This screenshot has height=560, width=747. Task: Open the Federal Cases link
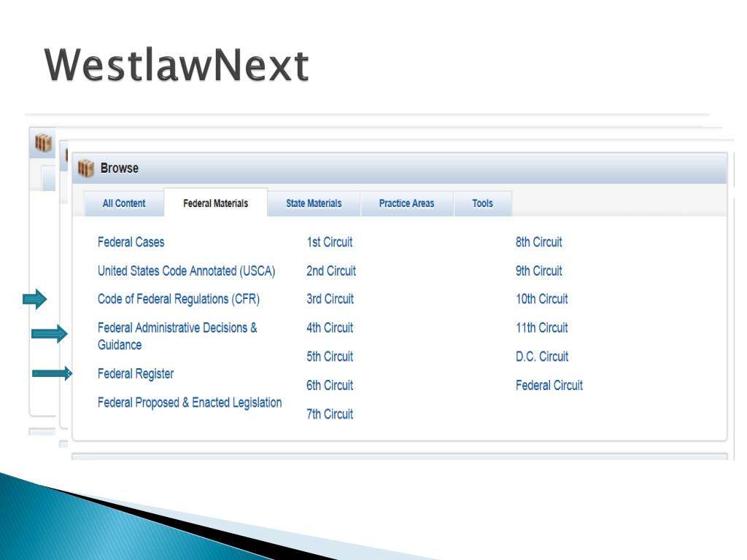(131, 242)
